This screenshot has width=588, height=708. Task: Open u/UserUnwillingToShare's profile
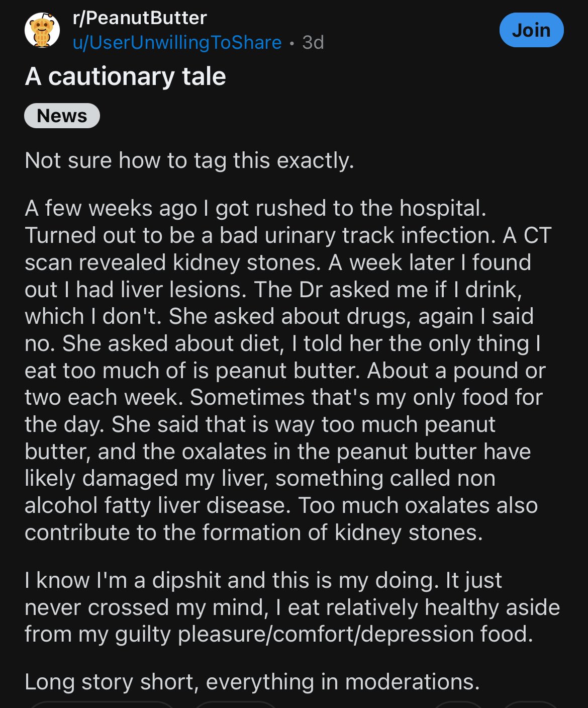[x=177, y=43]
